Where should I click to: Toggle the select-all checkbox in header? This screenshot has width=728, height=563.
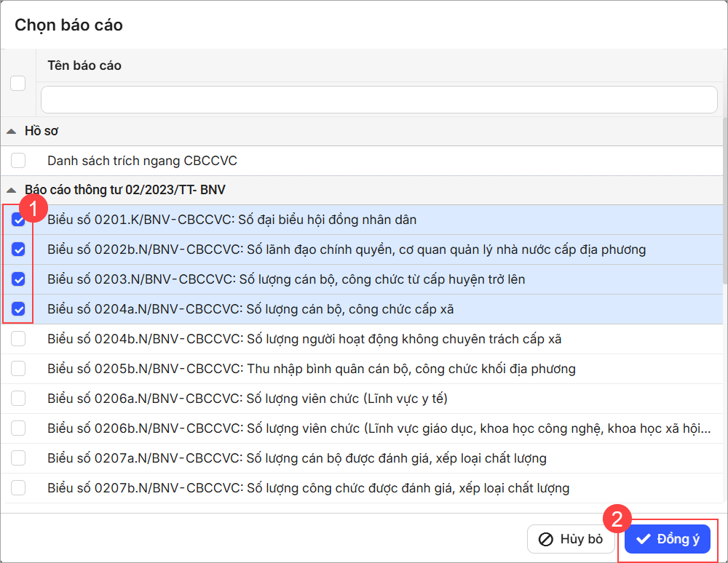click(x=18, y=83)
